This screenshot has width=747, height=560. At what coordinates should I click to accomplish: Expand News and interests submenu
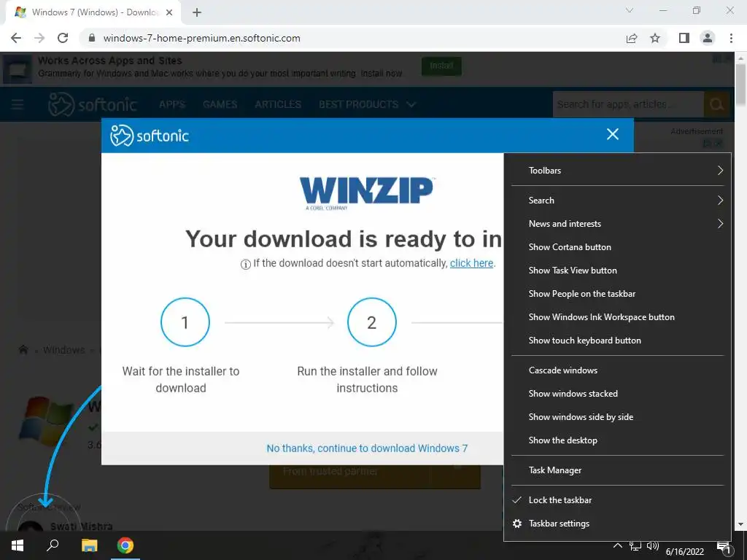[617, 223]
